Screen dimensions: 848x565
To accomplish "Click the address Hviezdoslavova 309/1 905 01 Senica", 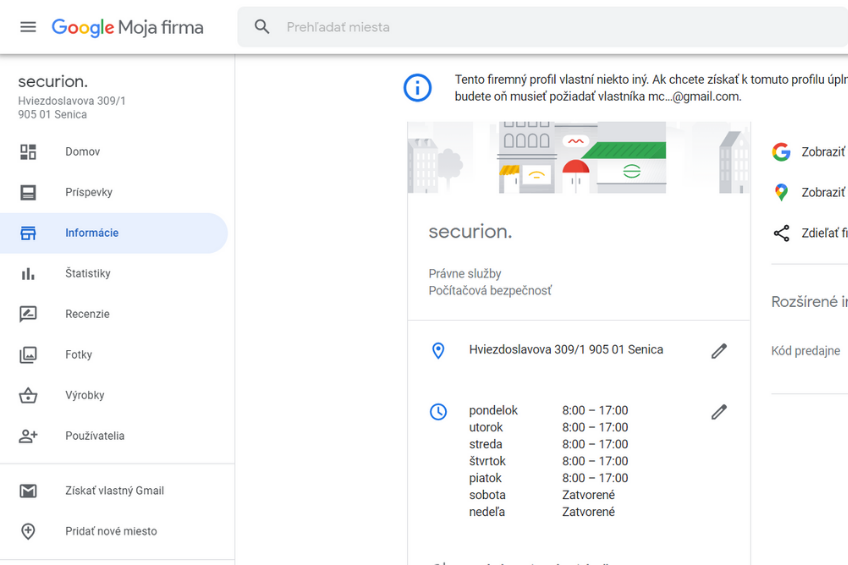I will click(x=566, y=350).
